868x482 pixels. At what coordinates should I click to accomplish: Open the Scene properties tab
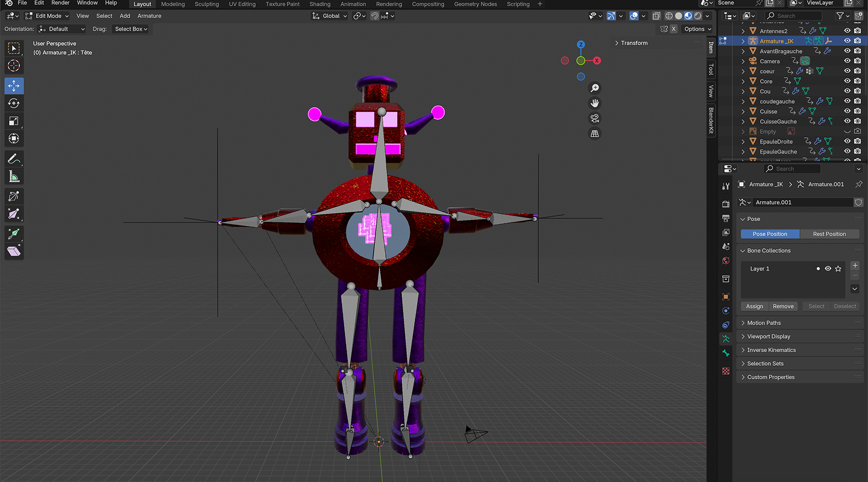[726, 246]
